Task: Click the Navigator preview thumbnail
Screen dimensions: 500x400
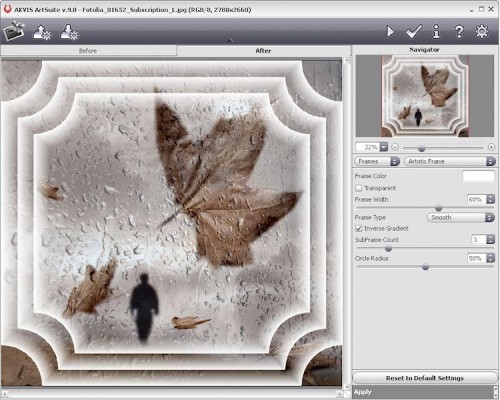Action: 425,96
